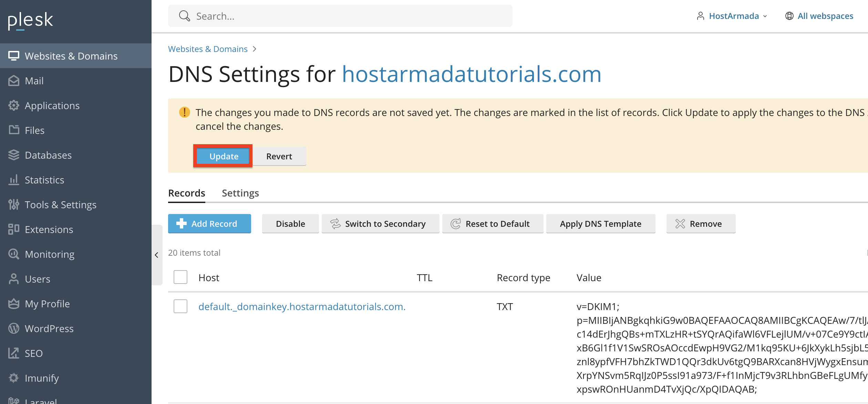Screen dimensions: 868x404
Task: Open the Imunify sidebar icon
Action: [14, 378]
